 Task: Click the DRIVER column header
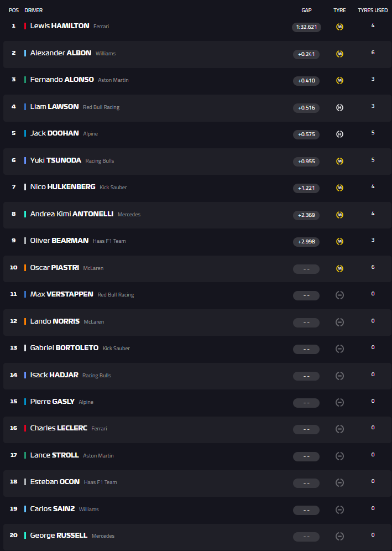33,11
